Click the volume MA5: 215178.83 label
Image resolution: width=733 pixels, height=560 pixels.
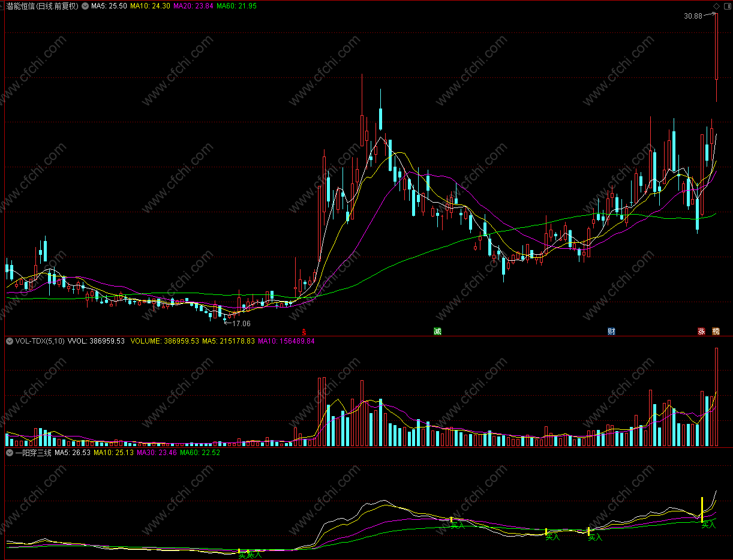coord(229,341)
